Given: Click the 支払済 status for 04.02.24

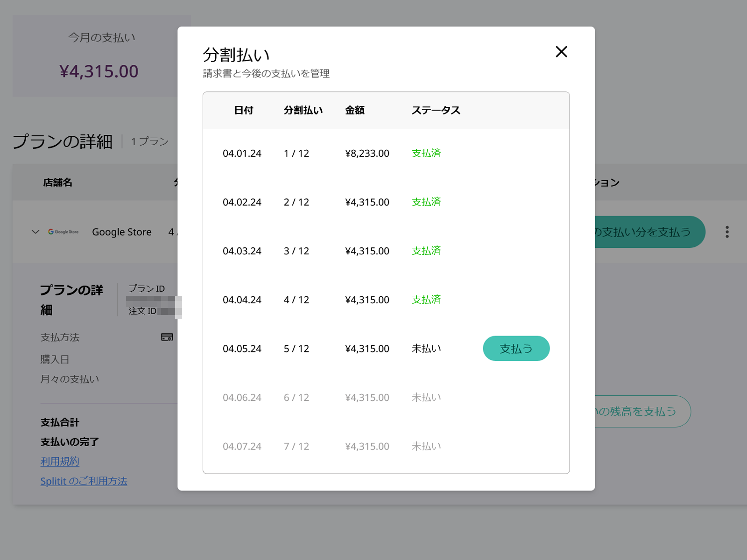Looking at the screenshot, I should coord(426,202).
